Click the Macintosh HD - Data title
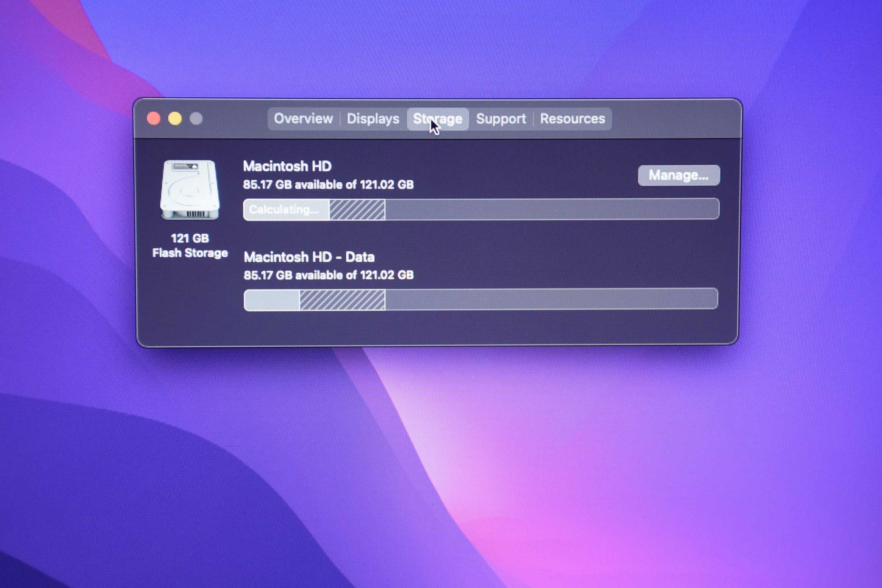The height and width of the screenshot is (588, 882). pos(309,257)
